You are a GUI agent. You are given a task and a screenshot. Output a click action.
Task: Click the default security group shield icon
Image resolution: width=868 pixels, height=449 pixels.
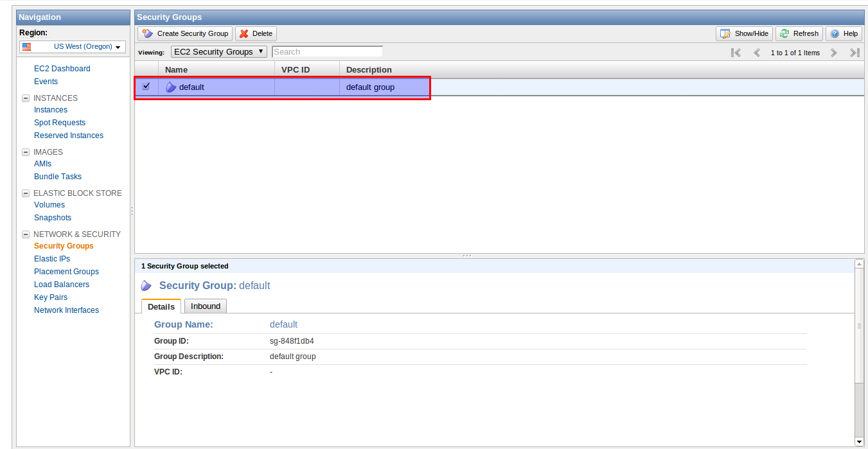(170, 87)
